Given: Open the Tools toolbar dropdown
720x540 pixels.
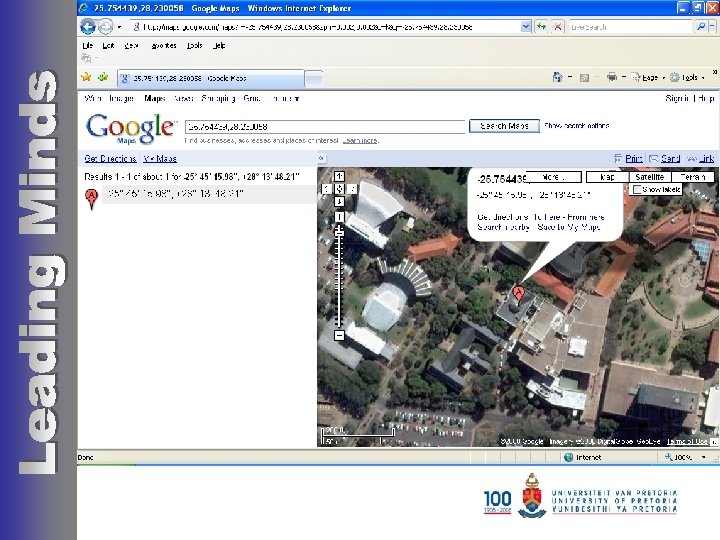Looking at the screenshot, I should [x=687, y=78].
